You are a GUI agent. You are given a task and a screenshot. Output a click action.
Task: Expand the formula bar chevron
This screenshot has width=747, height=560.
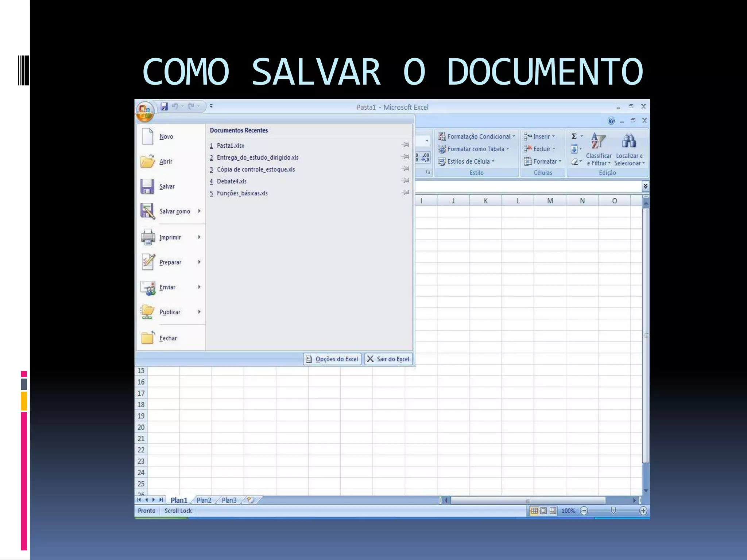click(x=645, y=186)
